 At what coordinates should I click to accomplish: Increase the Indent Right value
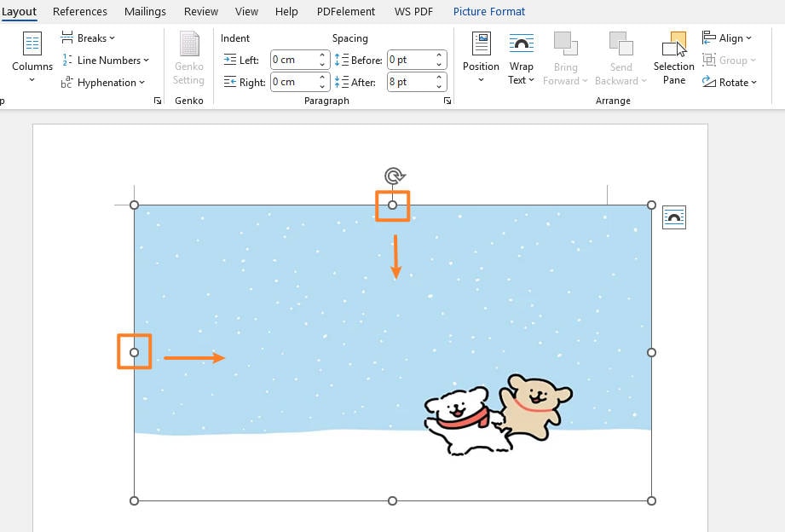click(322, 77)
